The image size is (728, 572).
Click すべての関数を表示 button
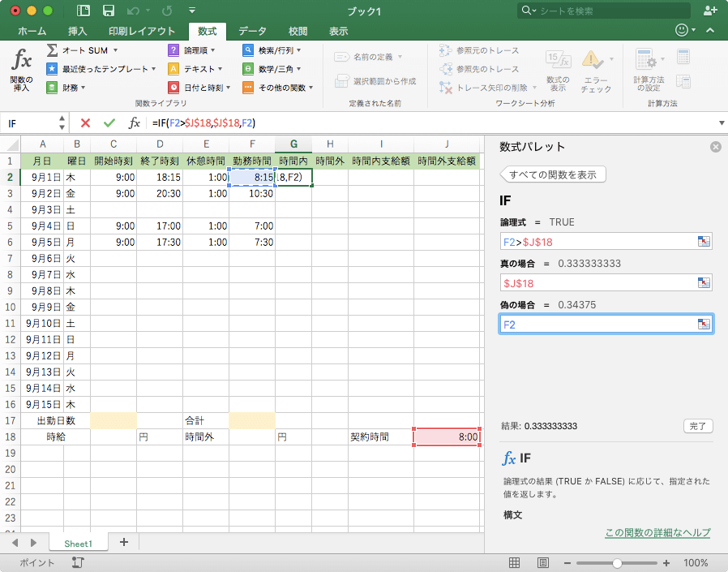click(x=553, y=174)
